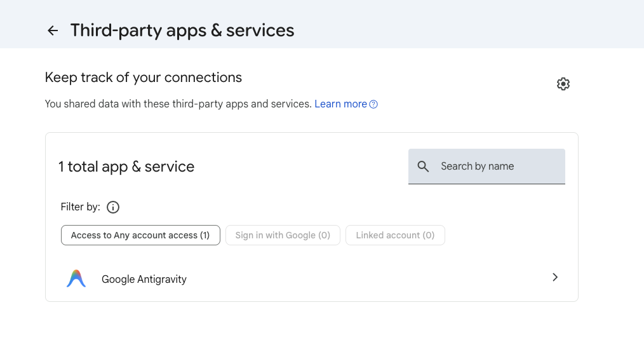Click the 1 total app & service heading

click(126, 167)
